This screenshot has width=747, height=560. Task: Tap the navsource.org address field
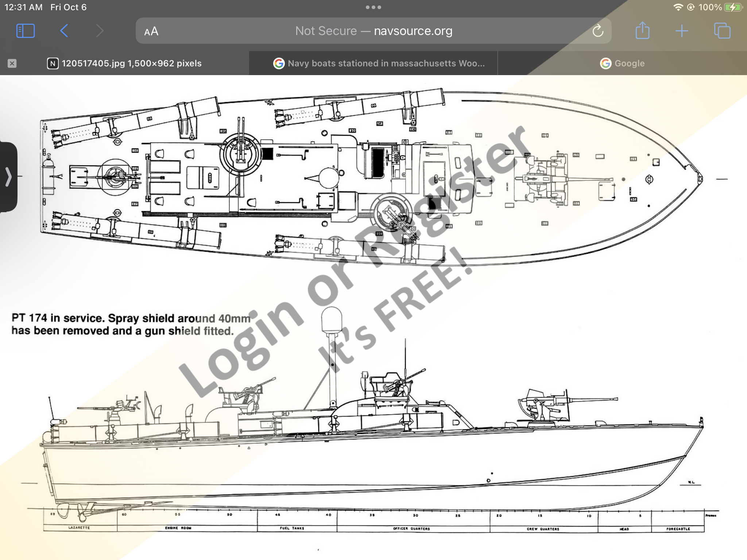[x=373, y=31]
